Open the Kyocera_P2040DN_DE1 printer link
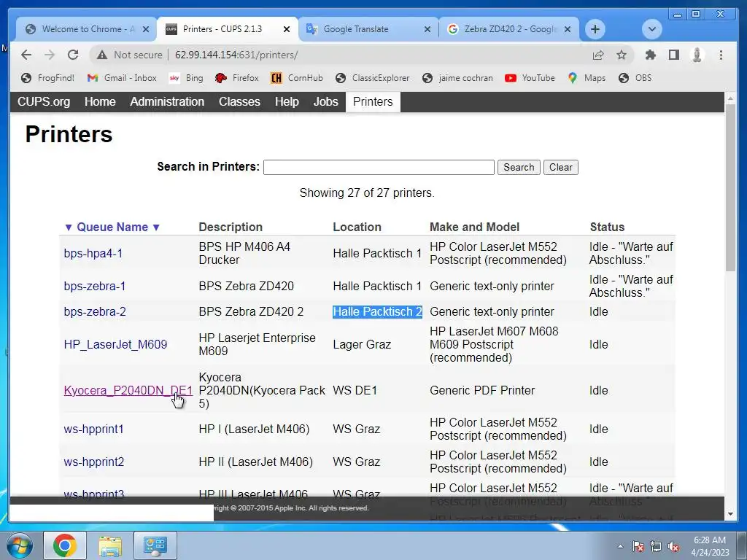This screenshot has height=560, width=747. pyautogui.click(x=128, y=391)
